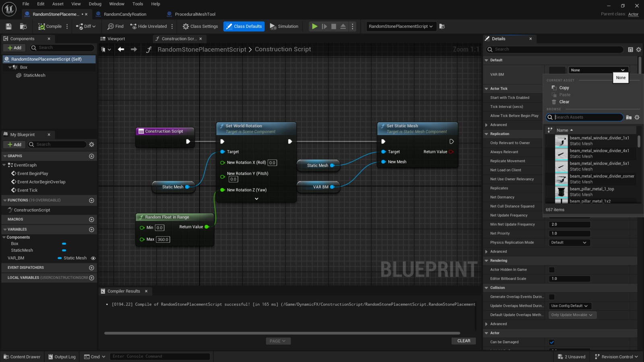The width and height of the screenshot is (644, 362).
Task: Clear the compiler results log
Action: coord(464,341)
